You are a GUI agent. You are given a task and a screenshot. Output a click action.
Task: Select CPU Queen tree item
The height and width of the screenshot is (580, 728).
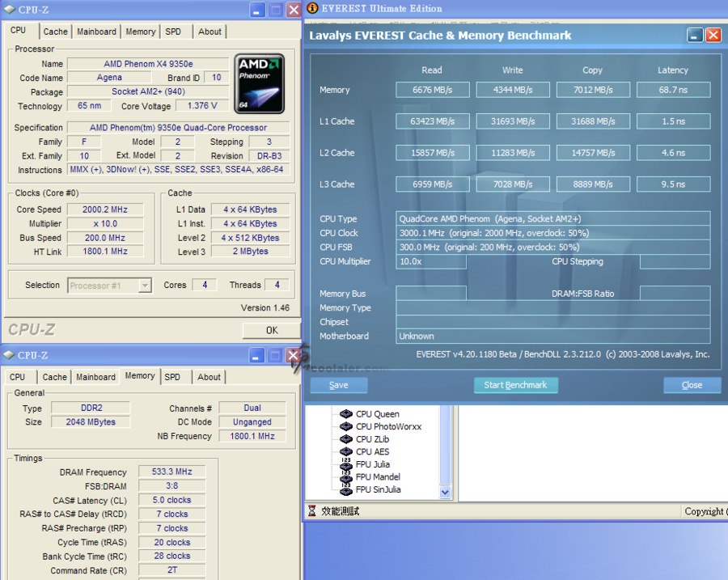pos(377,413)
